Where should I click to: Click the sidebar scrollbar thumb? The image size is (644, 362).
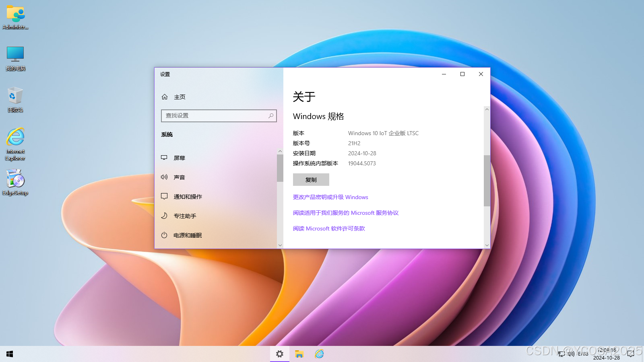(280, 168)
